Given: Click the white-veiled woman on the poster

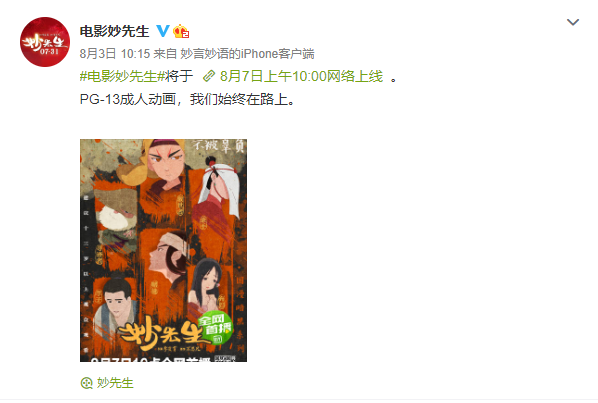Looking at the screenshot, I should (219, 191).
